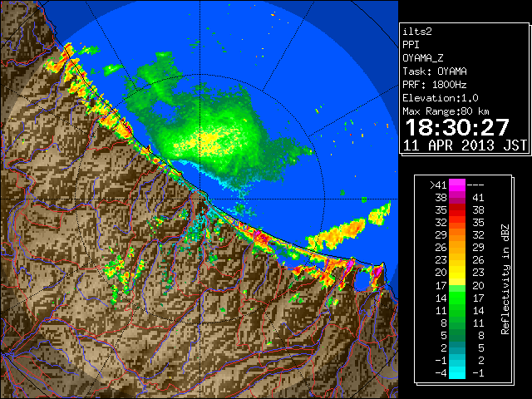Select the 'Task: OYAMA' line
This screenshot has width=532, height=399.
(435, 71)
